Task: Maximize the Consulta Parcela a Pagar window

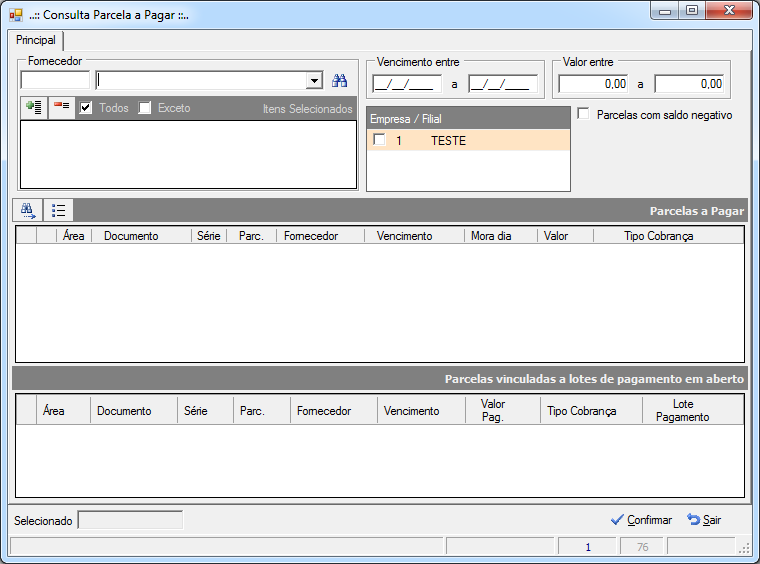Action: point(692,11)
